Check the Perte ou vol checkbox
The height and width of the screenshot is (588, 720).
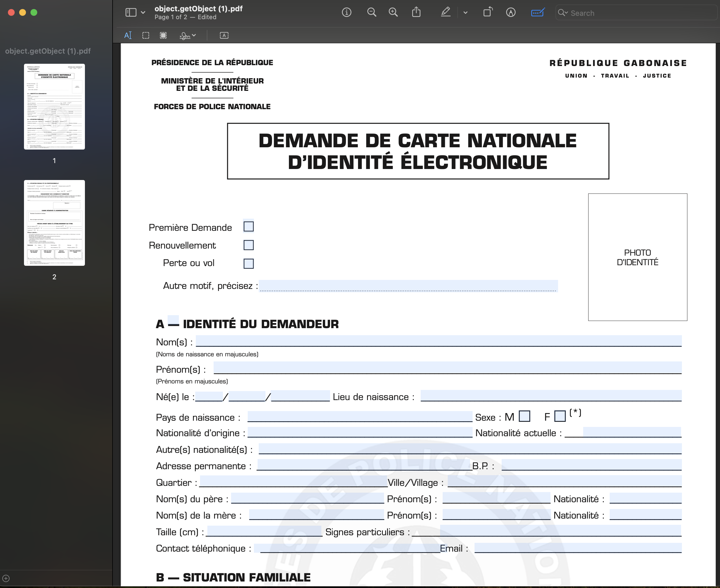click(249, 264)
